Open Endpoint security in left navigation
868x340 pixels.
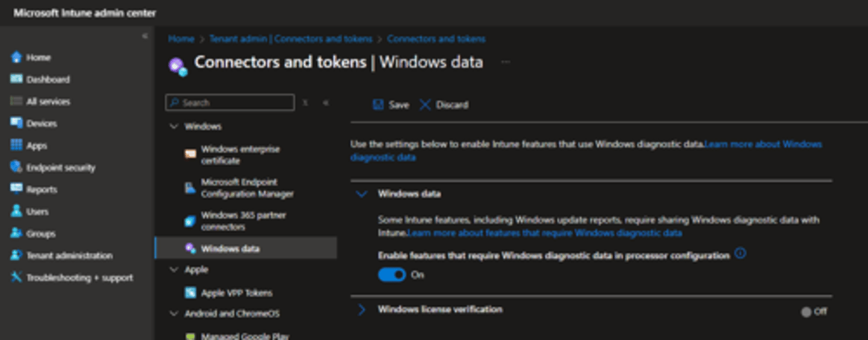tap(61, 168)
